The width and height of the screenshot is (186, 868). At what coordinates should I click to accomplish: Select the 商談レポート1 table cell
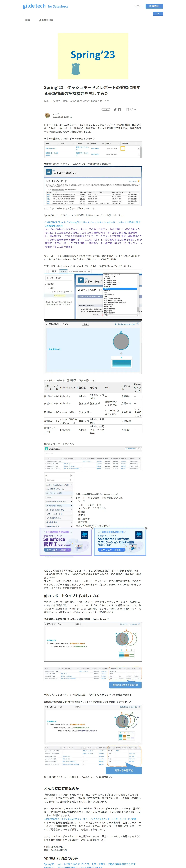click(x=52, y=396)
